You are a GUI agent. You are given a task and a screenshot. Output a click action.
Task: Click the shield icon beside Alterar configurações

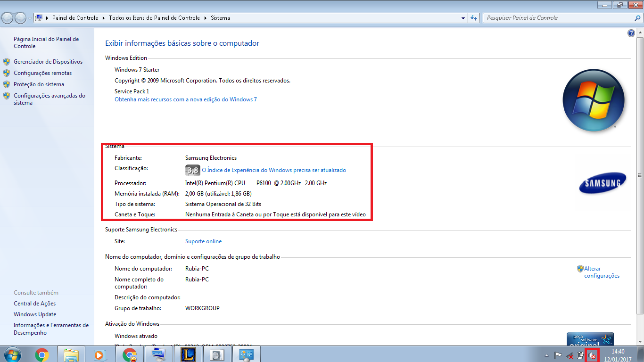tap(580, 269)
